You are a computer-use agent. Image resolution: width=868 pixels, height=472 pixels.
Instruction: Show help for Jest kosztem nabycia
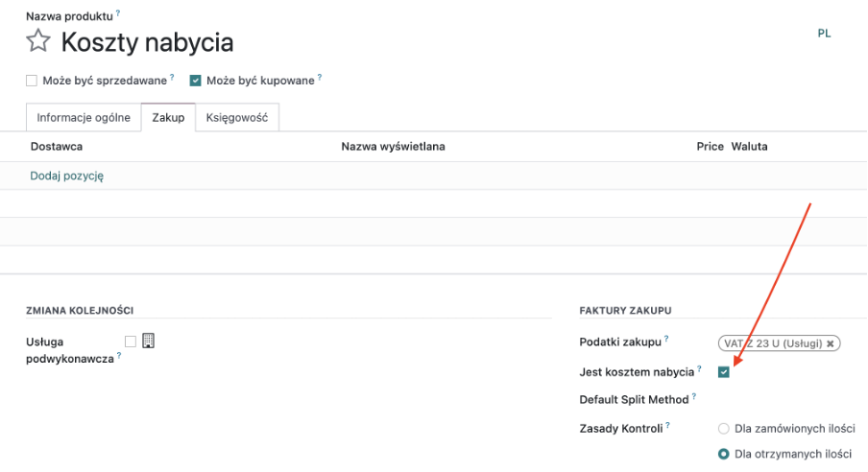(x=699, y=368)
